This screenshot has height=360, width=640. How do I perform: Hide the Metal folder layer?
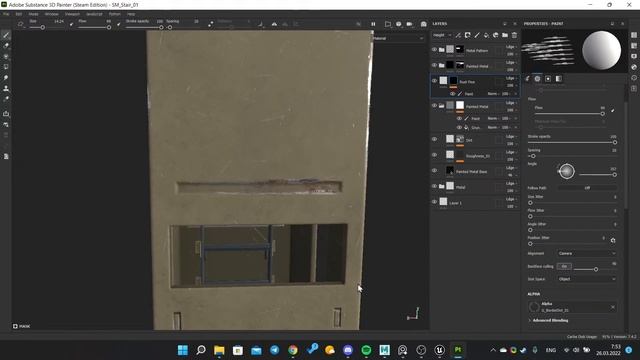tap(434, 186)
